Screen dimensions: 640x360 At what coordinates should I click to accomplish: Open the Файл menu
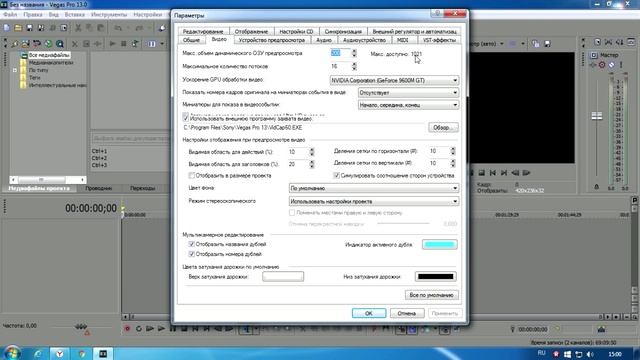pos(10,14)
